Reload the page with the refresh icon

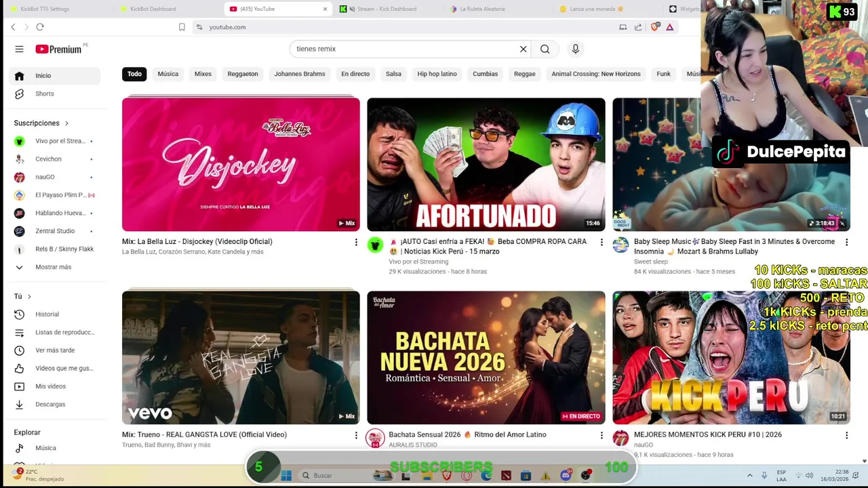40,27
